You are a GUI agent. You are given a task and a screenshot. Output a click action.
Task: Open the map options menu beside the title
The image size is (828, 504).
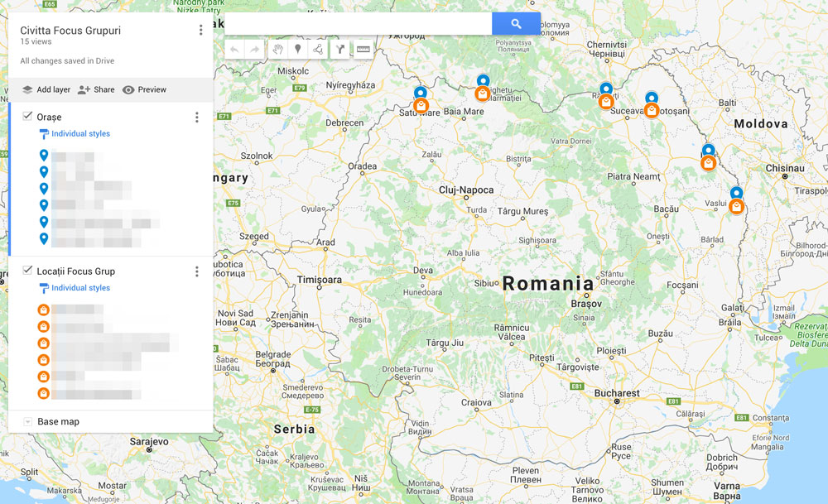pos(200,30)
